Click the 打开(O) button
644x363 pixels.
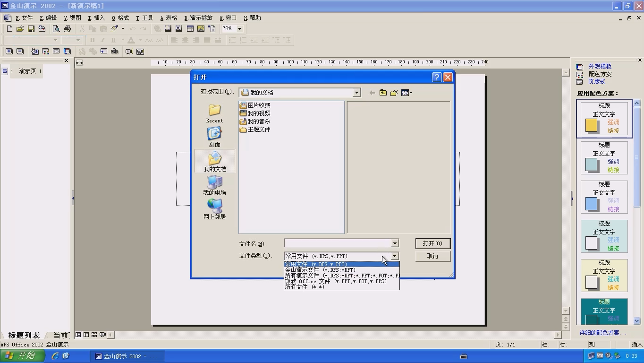point(432,243)
